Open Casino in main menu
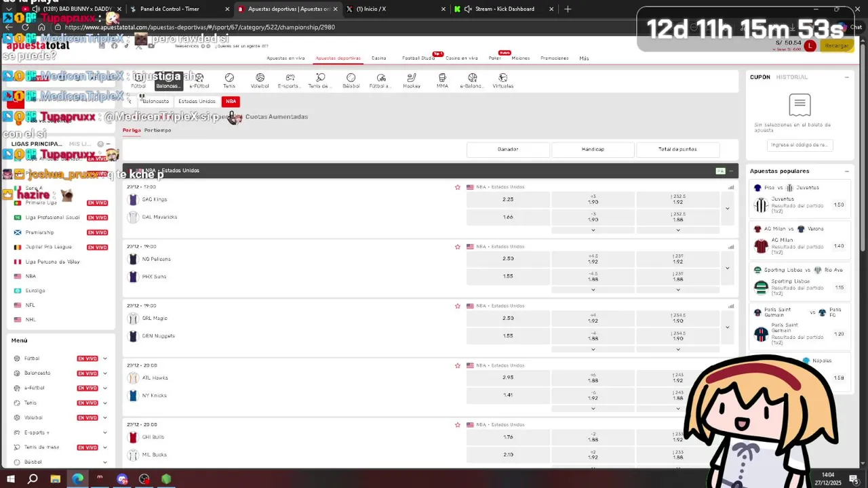 tap(379, 58)
